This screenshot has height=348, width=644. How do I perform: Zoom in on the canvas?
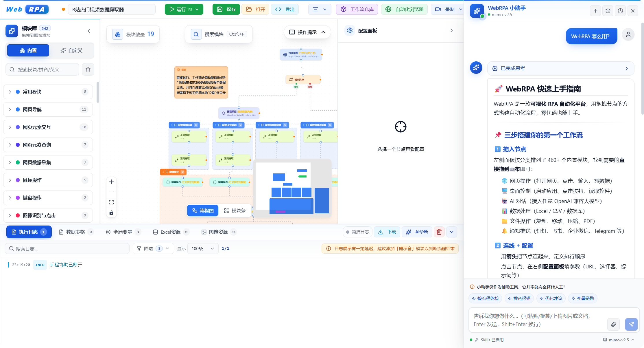(x=111, y=182)
